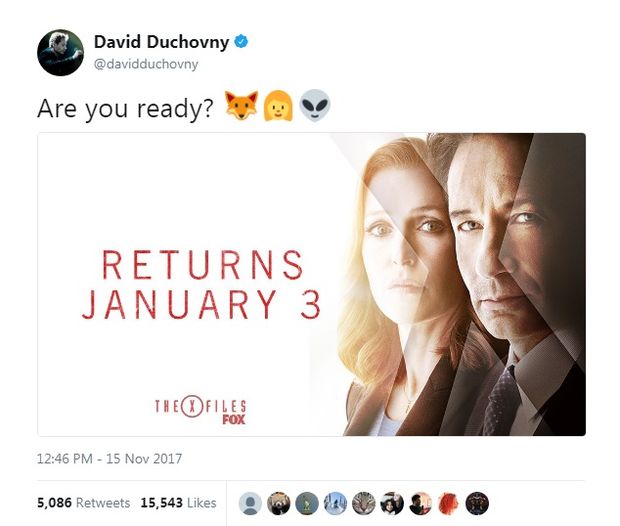Open the green figure liker avatar
620x526 pixels.
[307, 503]
